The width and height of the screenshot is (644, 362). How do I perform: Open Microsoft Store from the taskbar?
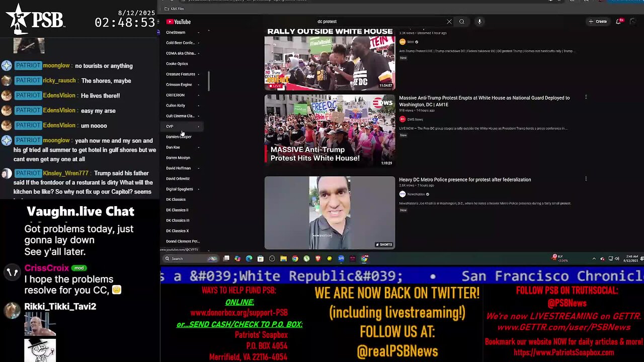261,258
